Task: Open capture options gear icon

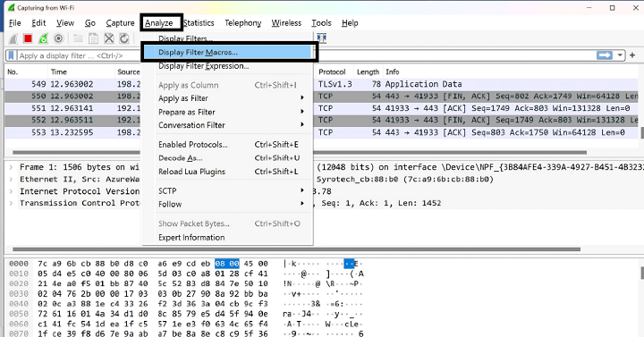Action: (59, 38)
